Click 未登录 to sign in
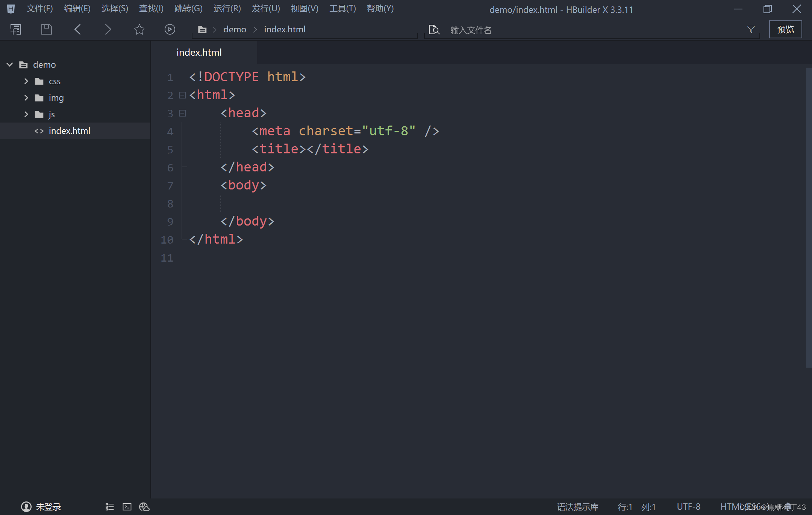Viewport: 812px width, 515px height. pos(48,507)
